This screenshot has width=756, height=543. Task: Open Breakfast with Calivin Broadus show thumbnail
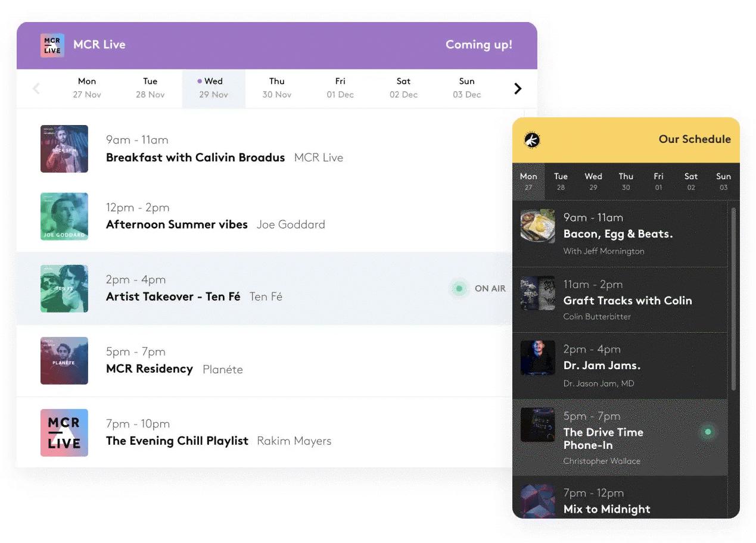(x=64, y=149)
